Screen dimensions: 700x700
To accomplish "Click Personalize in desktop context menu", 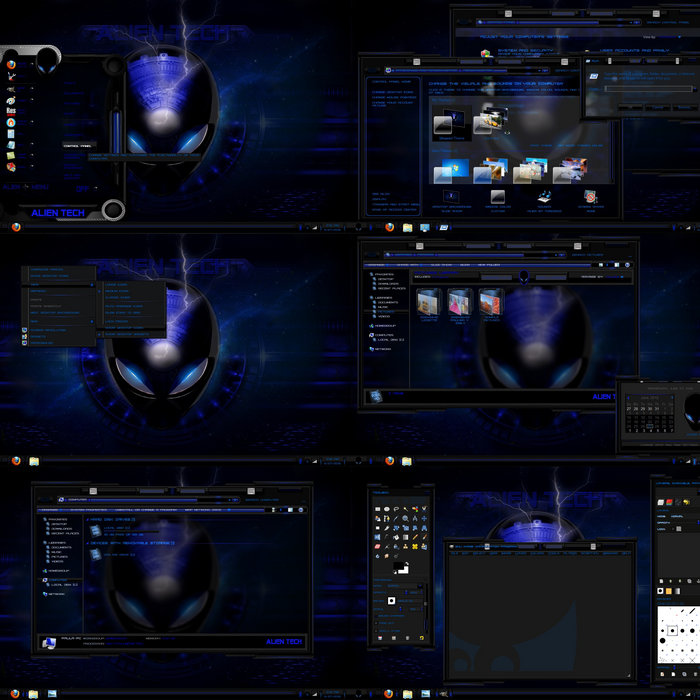I will (x=59, y=343).
